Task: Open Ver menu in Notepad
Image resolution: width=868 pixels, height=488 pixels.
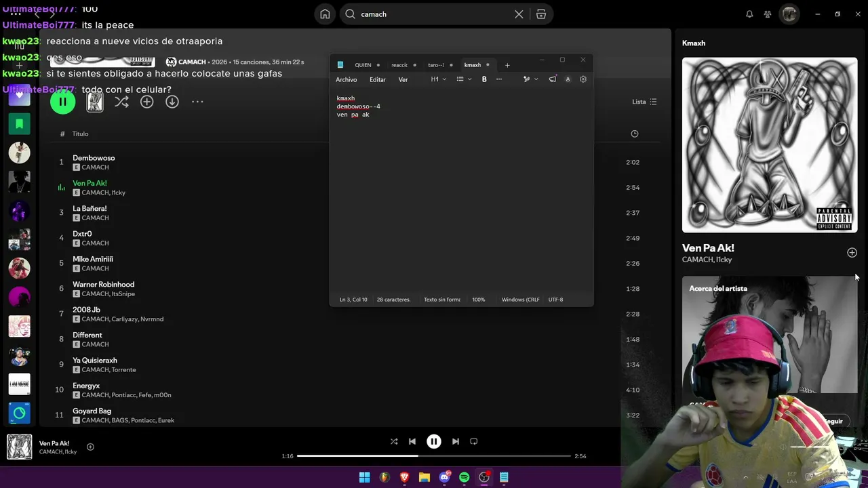Action: (403, 80)
